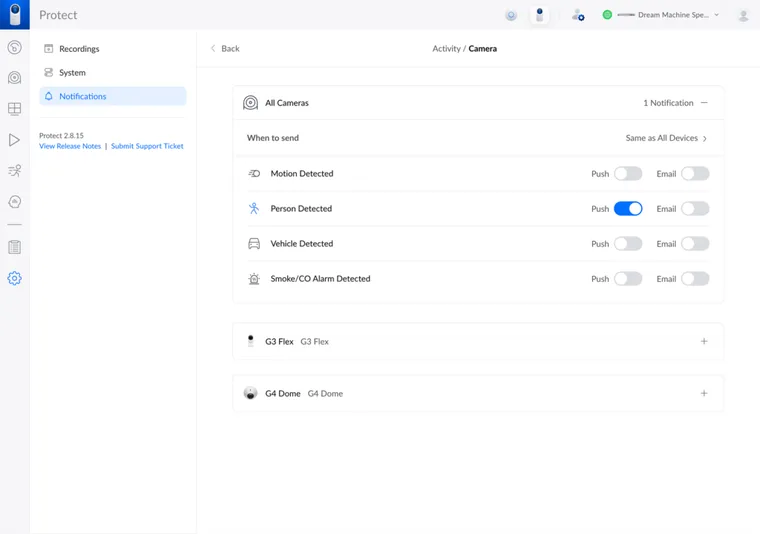The width and height of the screenshot is (760, 534).
Task: Click the 1 Notification label
Action: (668, 103)
